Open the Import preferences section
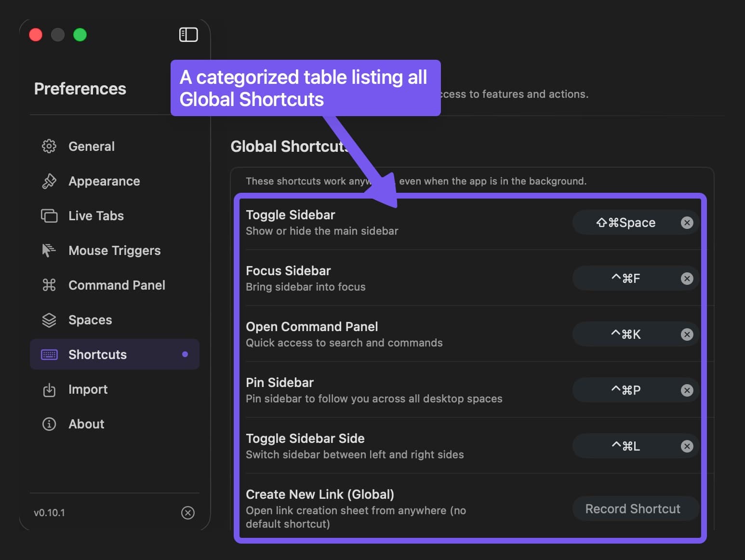The height and width of the screenshot is (560, 745). (x=88, y=389)
